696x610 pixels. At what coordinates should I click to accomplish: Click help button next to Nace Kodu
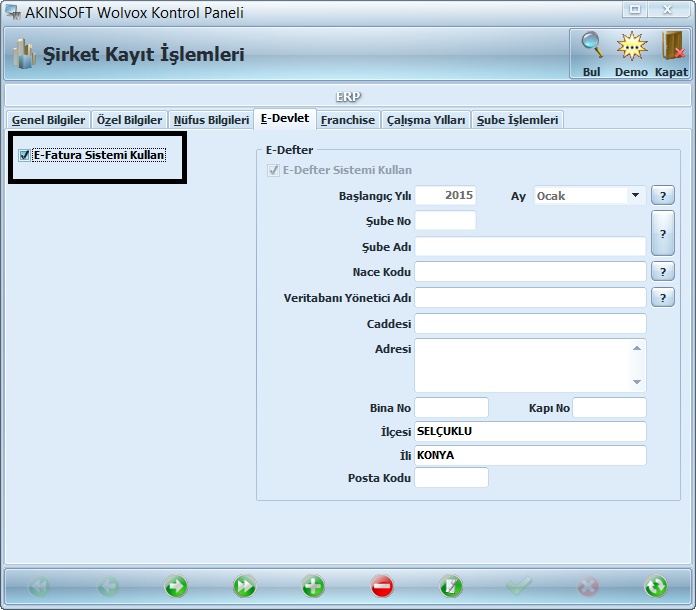[663, 271]
